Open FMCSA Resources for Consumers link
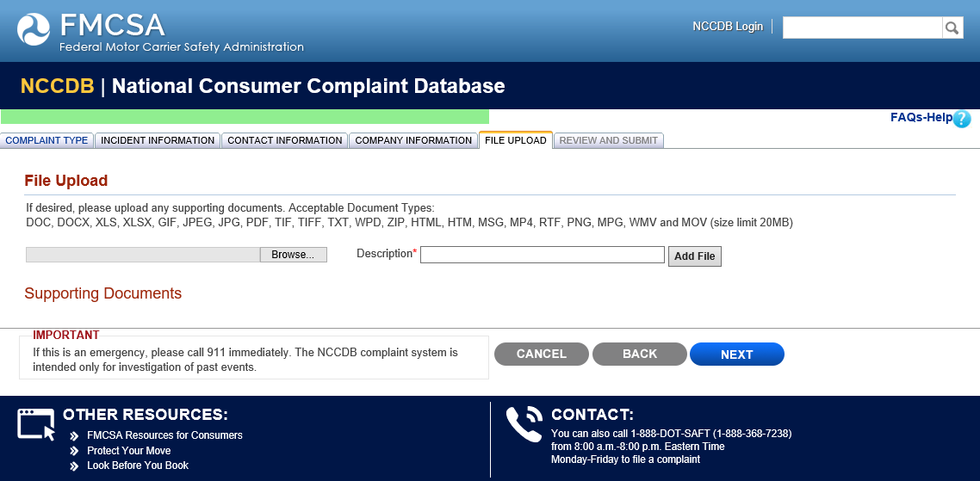Screen dimensions: 980x481 coord(165,435)
